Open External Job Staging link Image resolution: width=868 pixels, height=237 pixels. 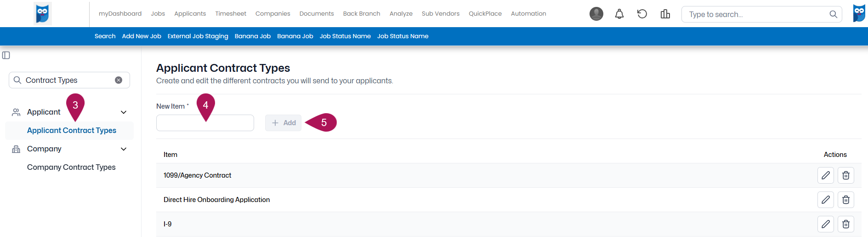click(x=198, y=36)
